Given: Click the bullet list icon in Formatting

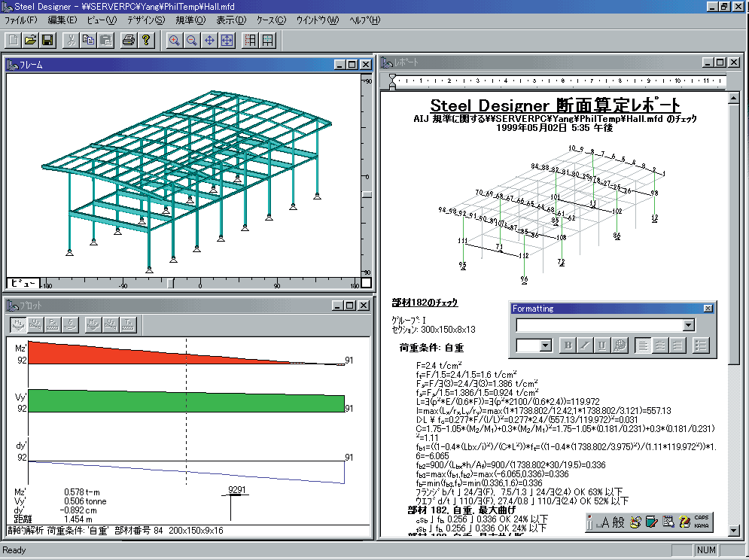Looking at the screenshot, I should click(701, 345).
